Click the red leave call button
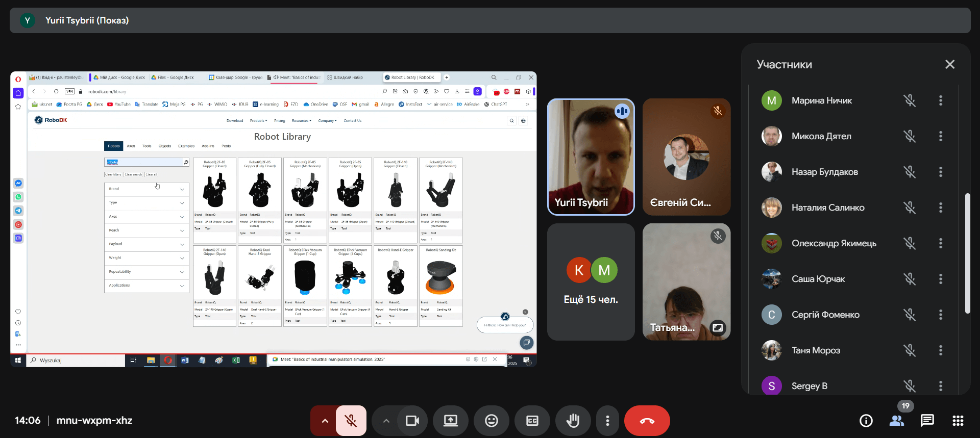Viewport: 980px width, 438px height. (x=647, y=421)
